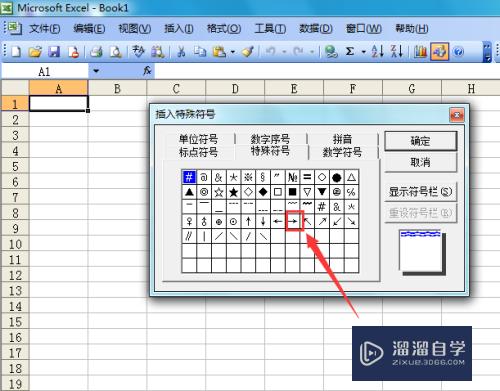
Task: Select column B header
Action: (117, 89)
